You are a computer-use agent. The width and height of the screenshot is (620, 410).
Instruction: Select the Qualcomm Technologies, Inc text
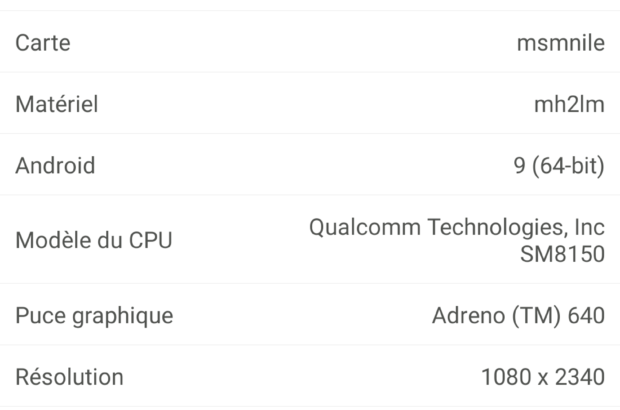tap(457, 227)
